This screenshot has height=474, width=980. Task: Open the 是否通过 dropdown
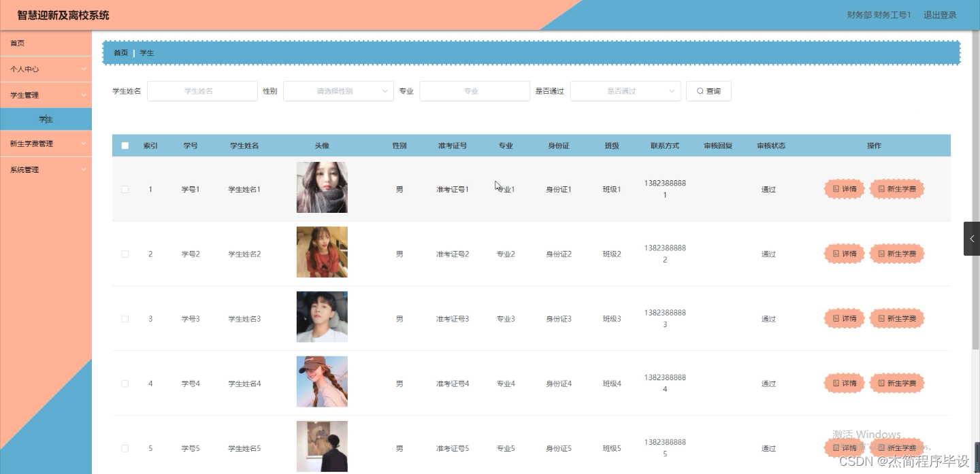[x=625, y=90]
